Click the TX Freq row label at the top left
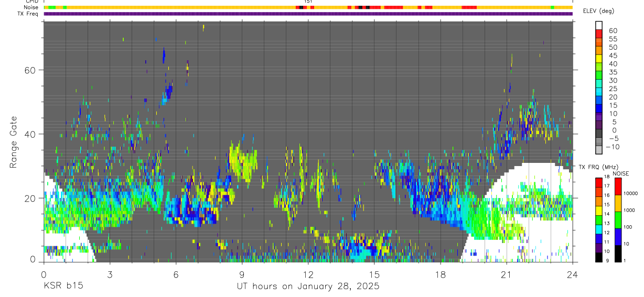The image size is (644, 297). [x=28, y=14]
